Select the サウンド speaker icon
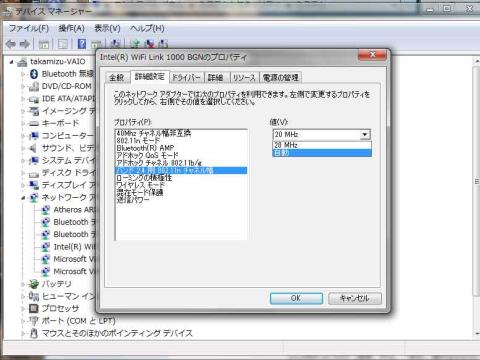The image size is (480, 360). click(x=34, y=148)
